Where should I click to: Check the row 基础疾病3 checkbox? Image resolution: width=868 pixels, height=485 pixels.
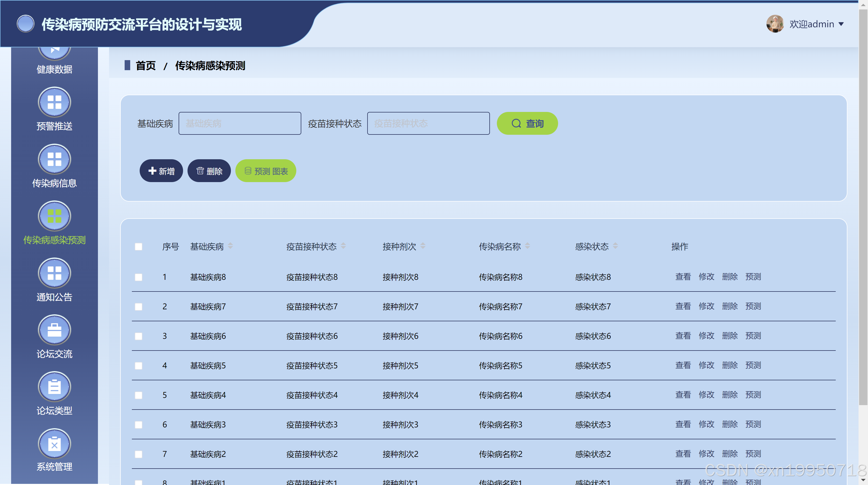click(139, 425)
